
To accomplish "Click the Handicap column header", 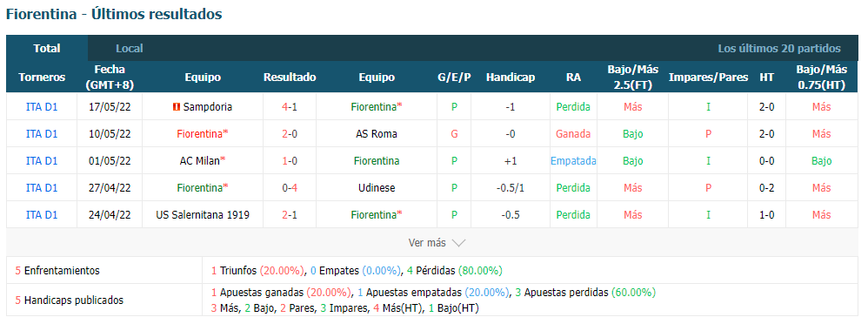I will tap(511, 78).
